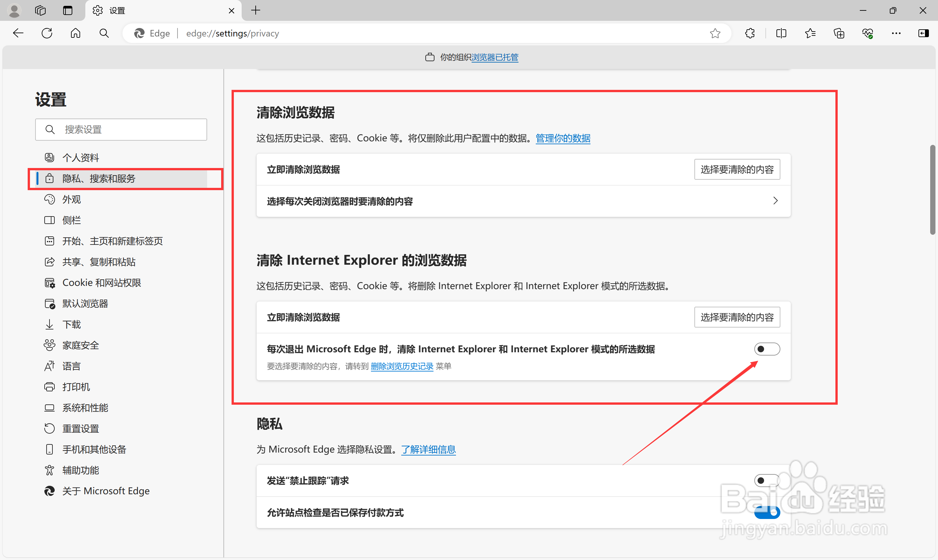
Task: Open 语言 settings section
Action: pos(121,366)
